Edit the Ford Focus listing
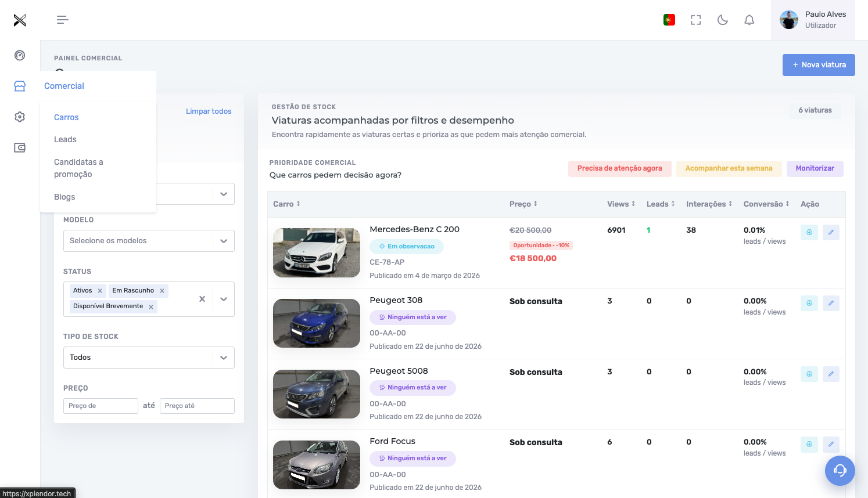 coord(831,444)
